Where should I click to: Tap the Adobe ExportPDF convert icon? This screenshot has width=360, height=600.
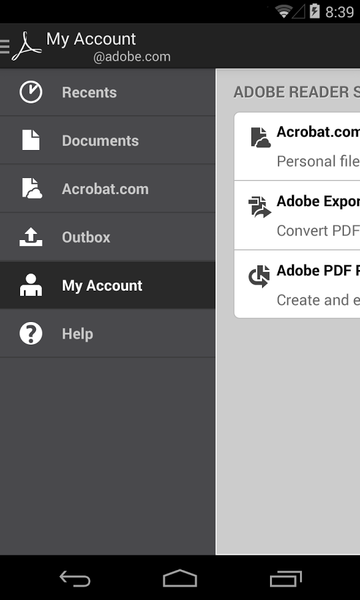(260, 207)
